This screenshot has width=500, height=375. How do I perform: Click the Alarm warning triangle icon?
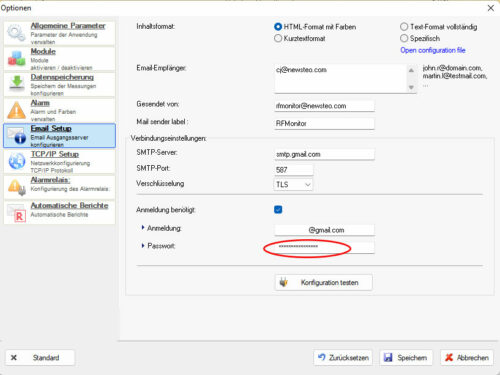16,110
